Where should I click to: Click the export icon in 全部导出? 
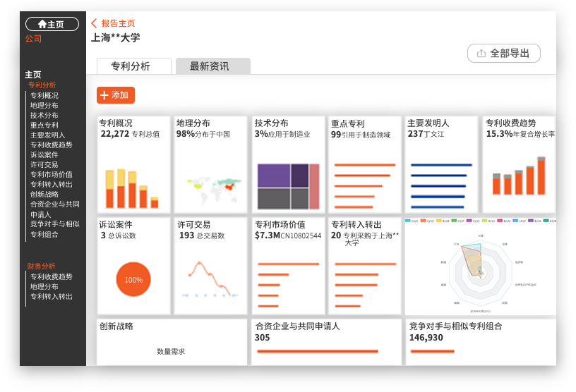[481, 54]
